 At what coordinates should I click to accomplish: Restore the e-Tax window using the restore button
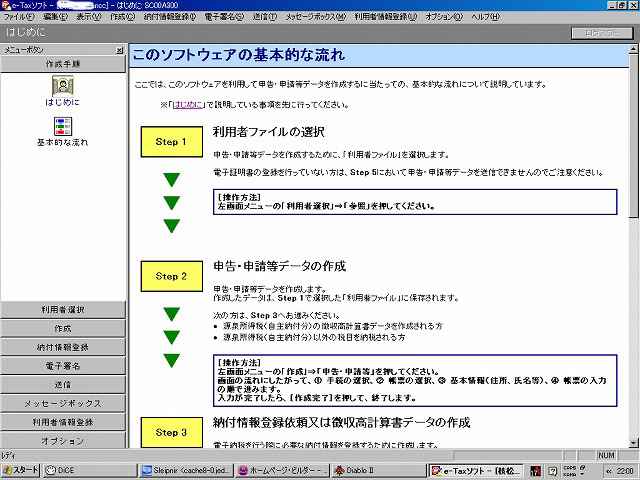622,5
